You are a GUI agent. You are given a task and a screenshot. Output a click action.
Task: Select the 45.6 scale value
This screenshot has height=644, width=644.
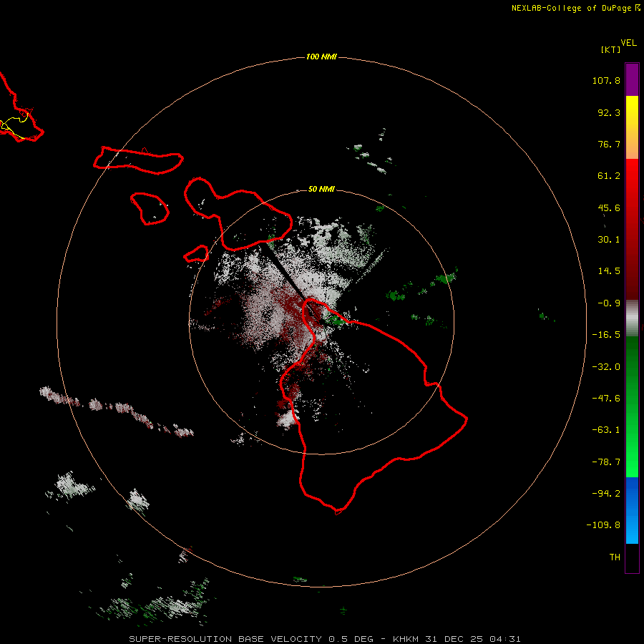[609, 208]
